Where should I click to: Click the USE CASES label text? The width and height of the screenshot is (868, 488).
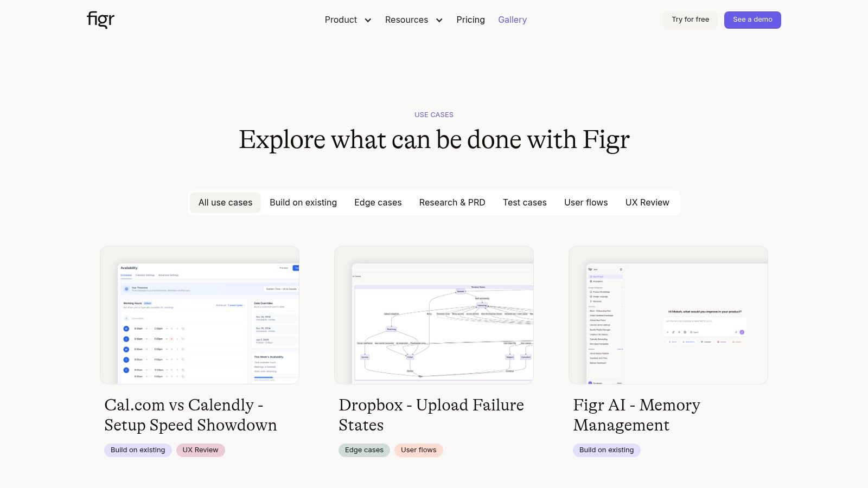click(434, 115)
